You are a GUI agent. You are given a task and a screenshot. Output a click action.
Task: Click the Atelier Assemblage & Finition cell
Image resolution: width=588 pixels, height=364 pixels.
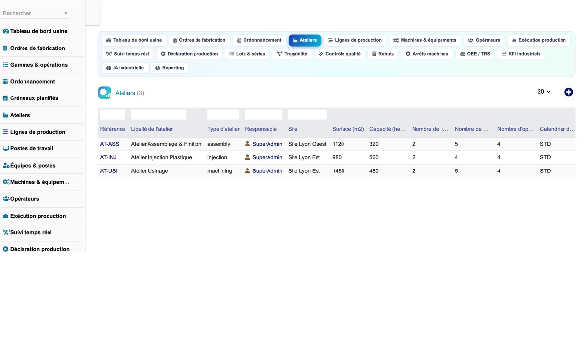166,144
